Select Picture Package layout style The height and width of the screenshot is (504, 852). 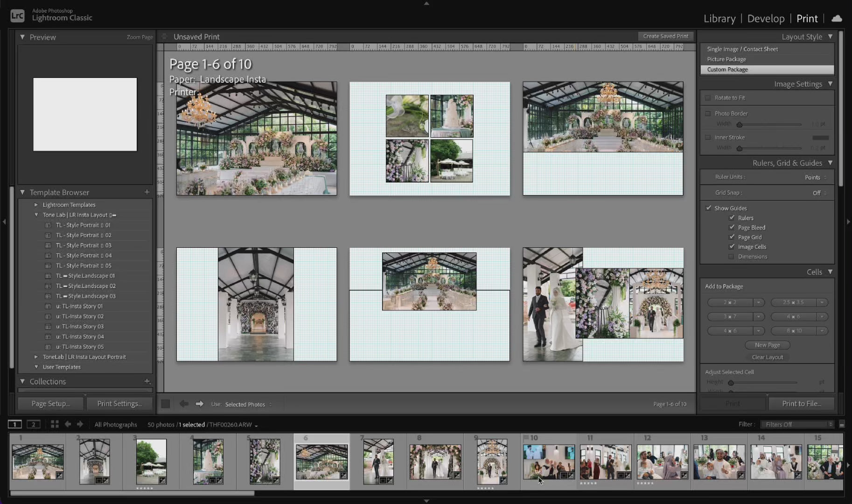[726, 59]
